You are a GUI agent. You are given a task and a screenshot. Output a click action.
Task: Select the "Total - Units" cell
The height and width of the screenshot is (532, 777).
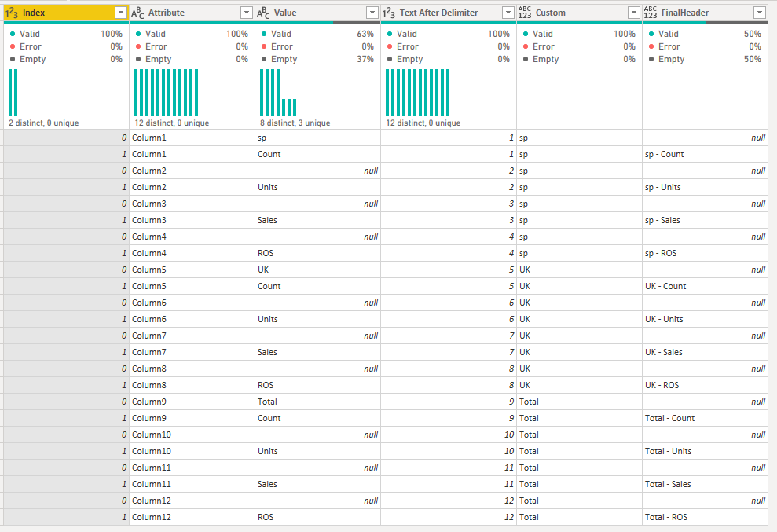pos(706,451)
